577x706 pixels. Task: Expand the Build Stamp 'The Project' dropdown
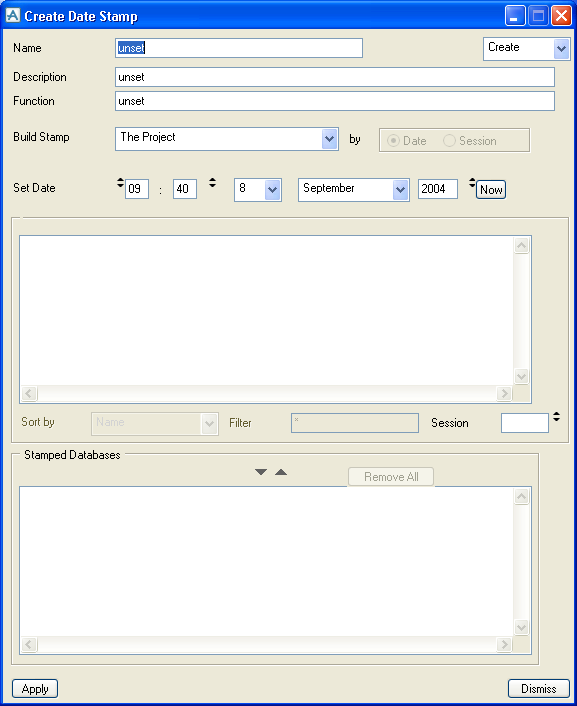pos(330,139)
